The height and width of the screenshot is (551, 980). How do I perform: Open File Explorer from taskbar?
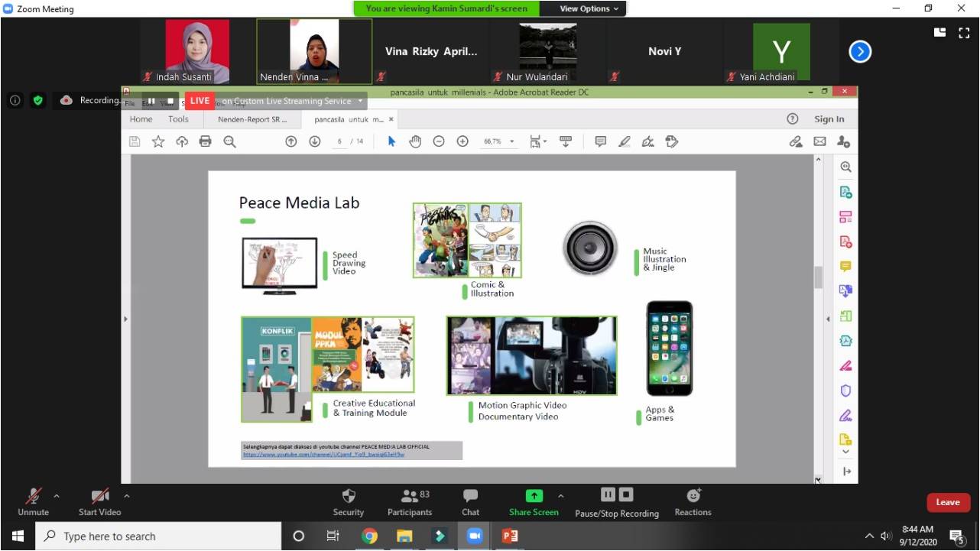pyautogui.click(x=404, y=536)
